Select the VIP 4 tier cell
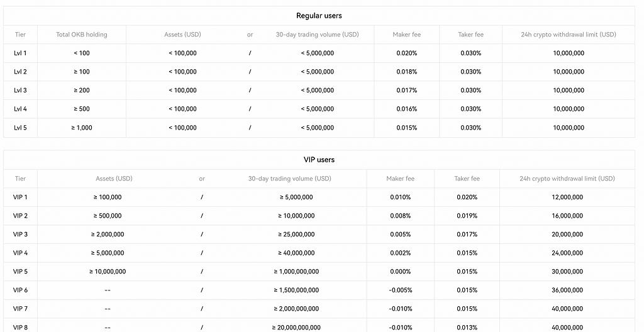The height and width of the screenshot is (332, 644). (x=20, y=253)
